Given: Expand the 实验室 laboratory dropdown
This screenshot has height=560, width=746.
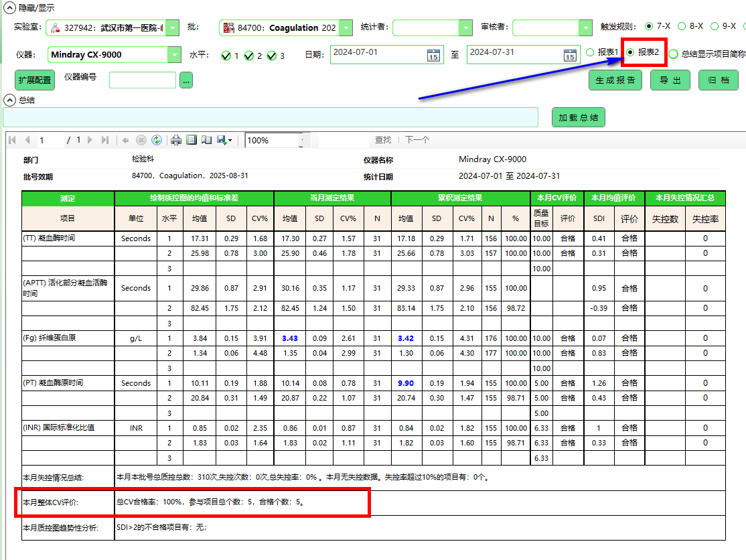Looking at the screenshot, I should (173, 27).
